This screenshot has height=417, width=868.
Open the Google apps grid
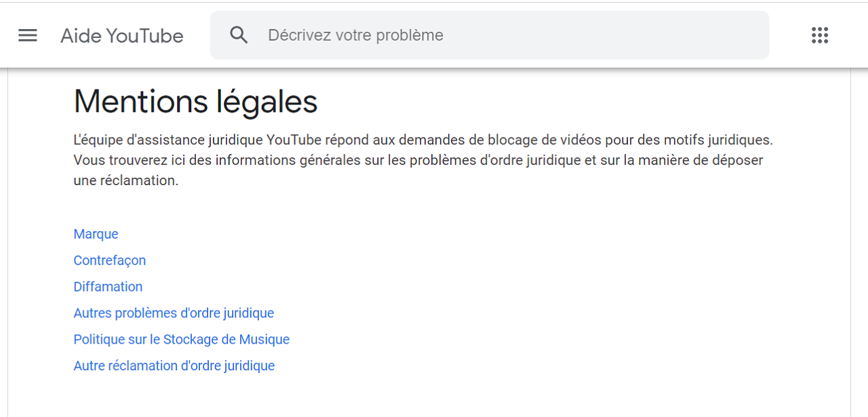[x=820, y=35]
